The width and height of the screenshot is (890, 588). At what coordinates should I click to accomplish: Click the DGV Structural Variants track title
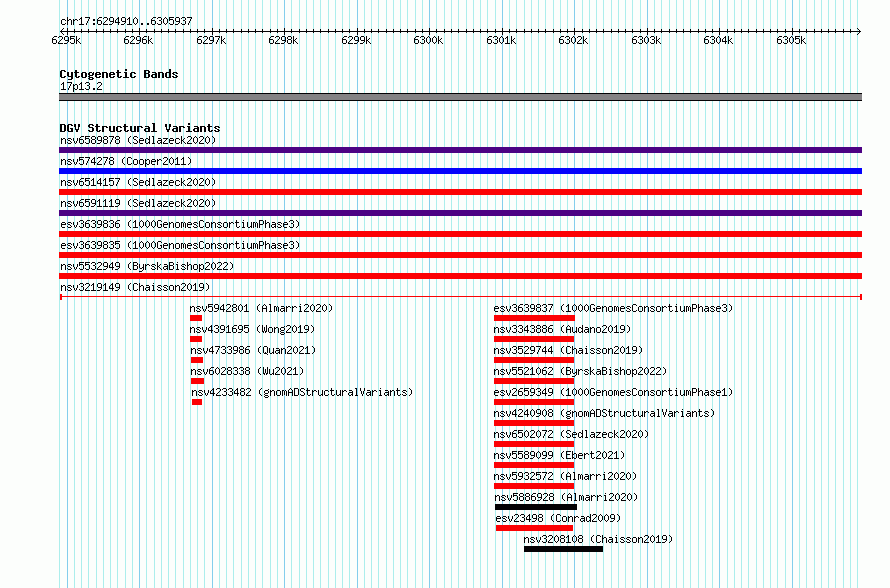pyautogui.click(x=140, y=128)
